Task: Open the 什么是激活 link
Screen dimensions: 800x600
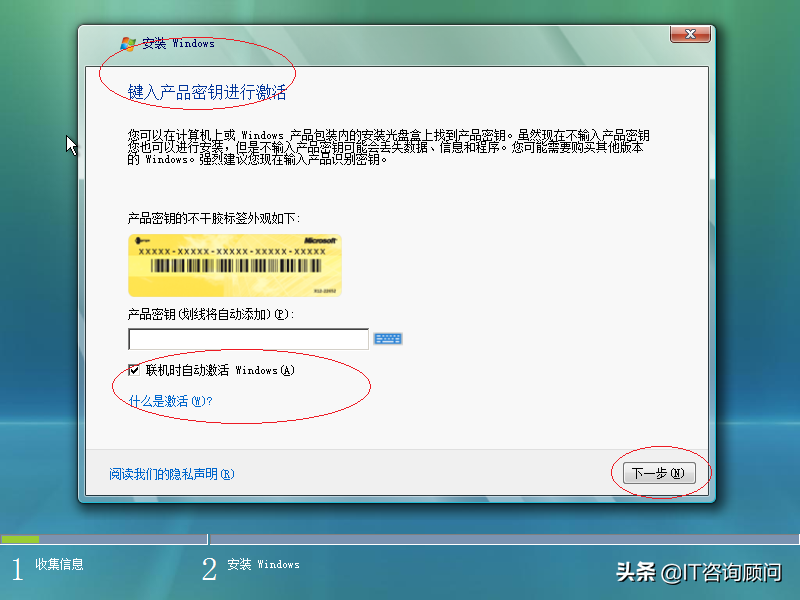Action: [170, 401]
